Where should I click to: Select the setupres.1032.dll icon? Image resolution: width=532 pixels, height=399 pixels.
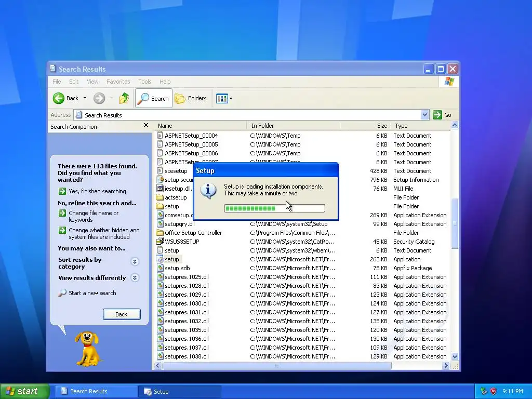(x=160, y=321)
